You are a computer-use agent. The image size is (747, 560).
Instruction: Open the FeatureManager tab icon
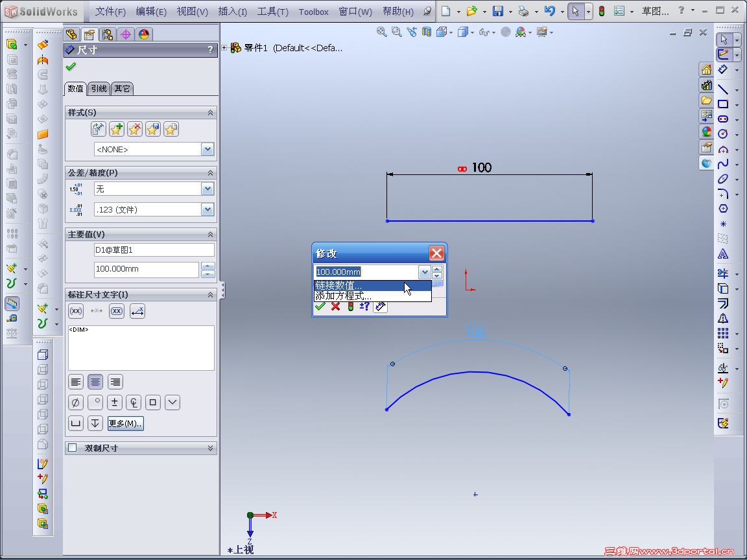71,34
